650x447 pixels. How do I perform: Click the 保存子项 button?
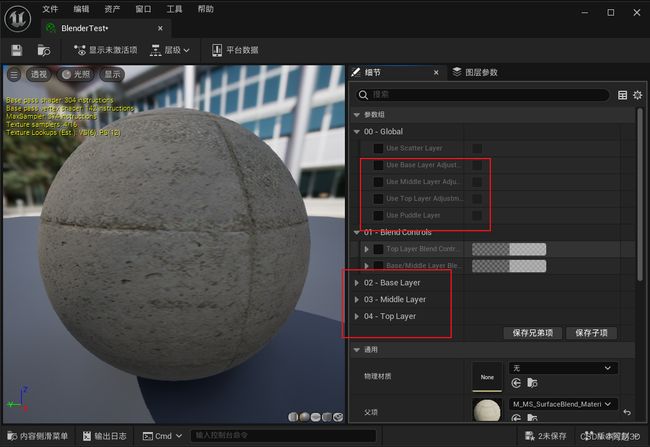[591, 333]
